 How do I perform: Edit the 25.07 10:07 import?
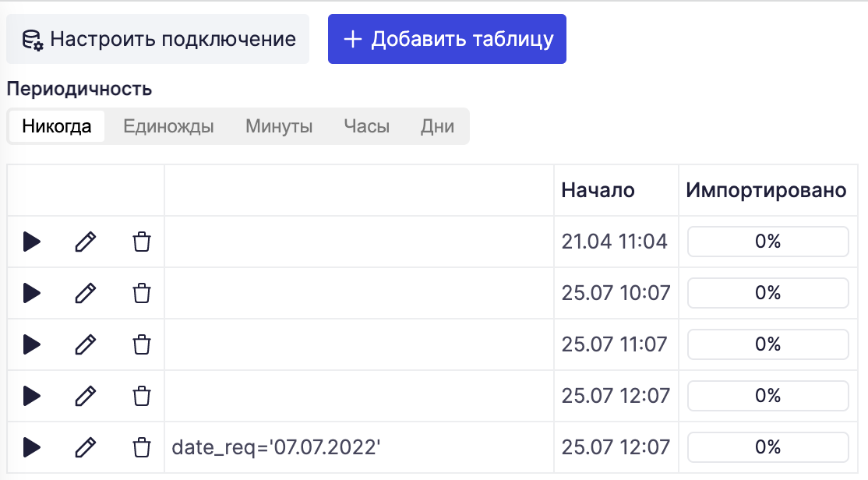pyautogui.click(x=84, y=294)
